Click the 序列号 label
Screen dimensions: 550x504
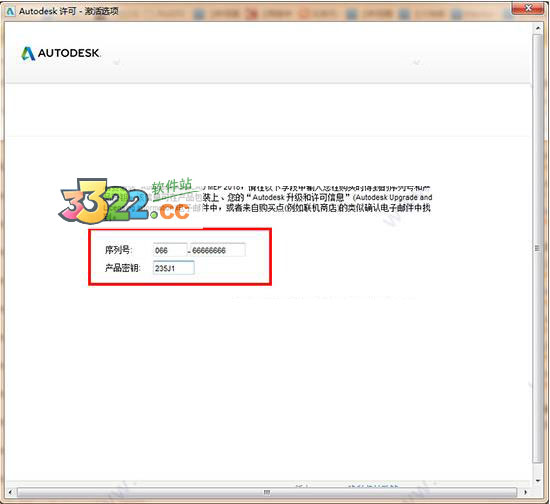pyautogui.click(x=118, y=250)
